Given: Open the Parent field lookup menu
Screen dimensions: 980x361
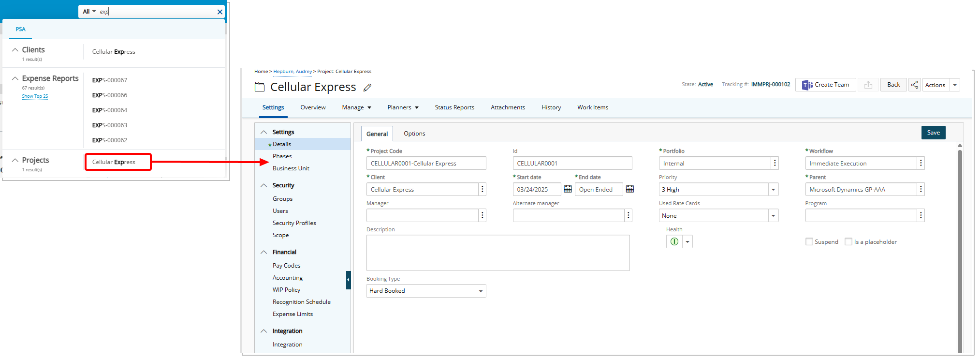Looking at the screenshot, I should 921,189.
